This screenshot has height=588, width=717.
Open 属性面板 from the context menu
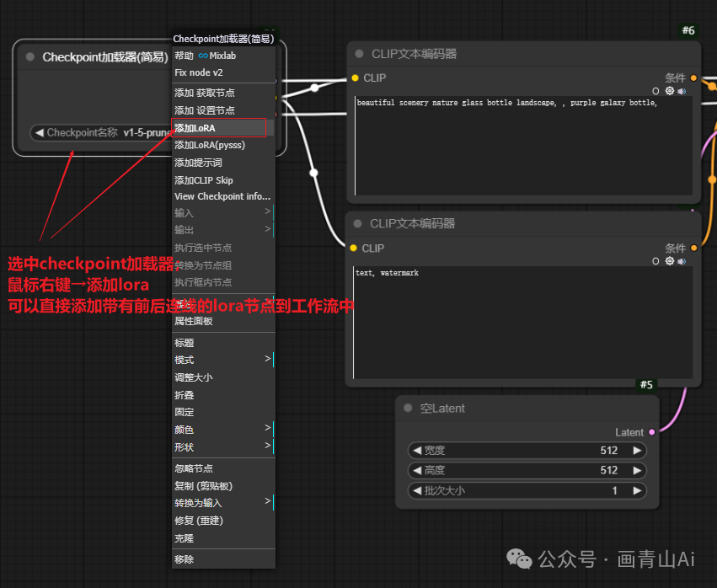pos(223,321)
